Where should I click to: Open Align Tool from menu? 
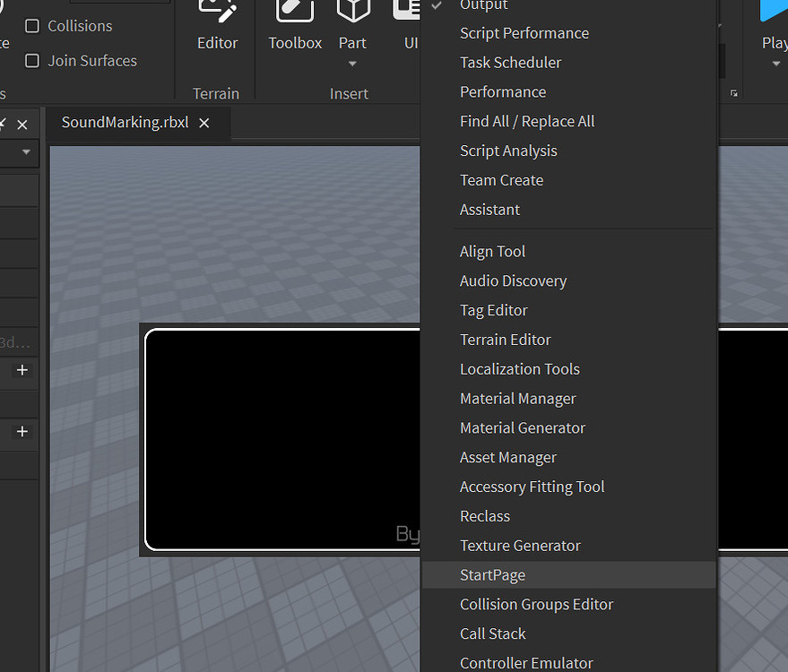[x=568, y=251]
